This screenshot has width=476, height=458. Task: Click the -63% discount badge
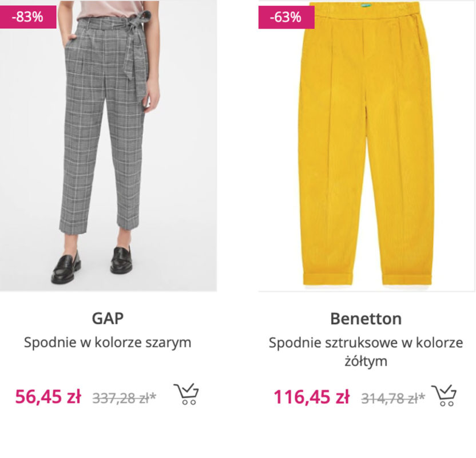click(x=286, y=17)
